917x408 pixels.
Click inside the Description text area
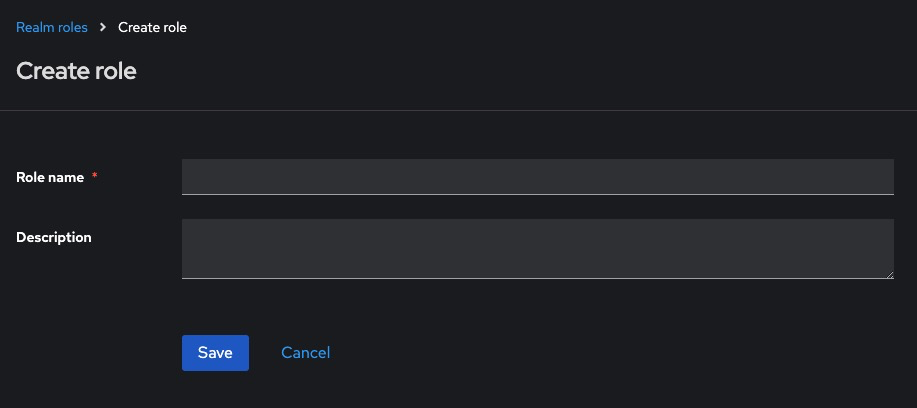click(537, 248)
